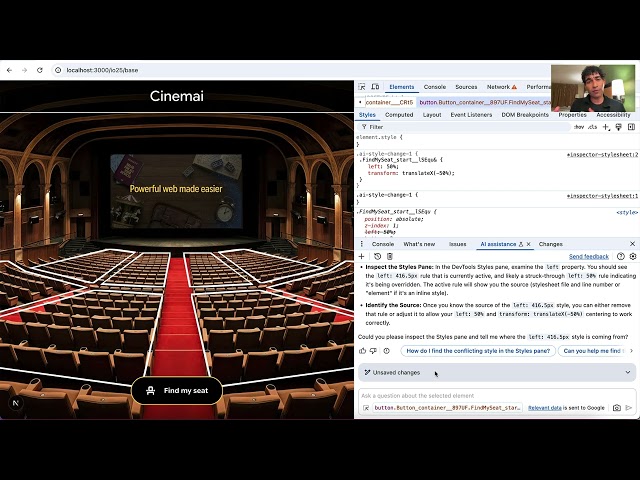The image size is (640, 480).
Task: Report the response with the flag icon
Action: [387, 351]
